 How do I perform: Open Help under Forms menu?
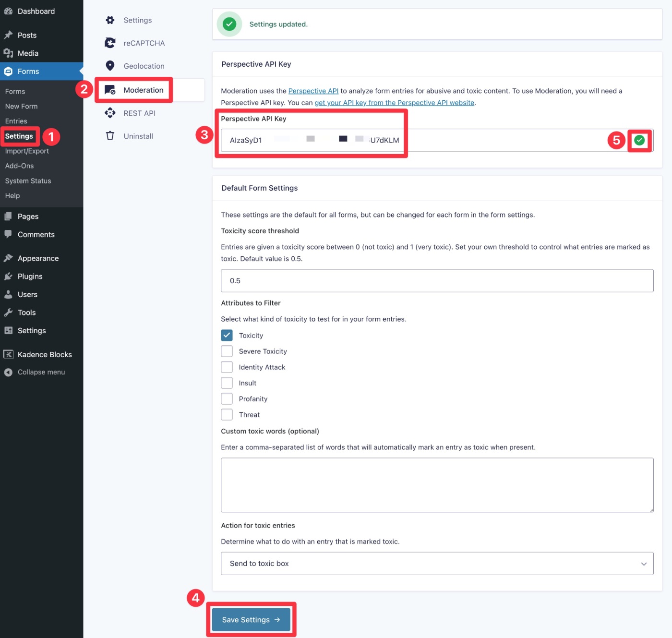point(12,195)
